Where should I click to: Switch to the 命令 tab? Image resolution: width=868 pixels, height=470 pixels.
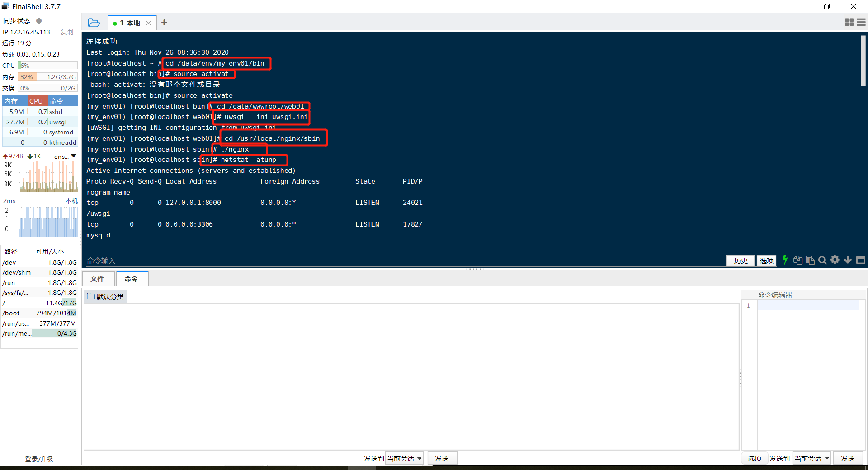coord(132,279)
